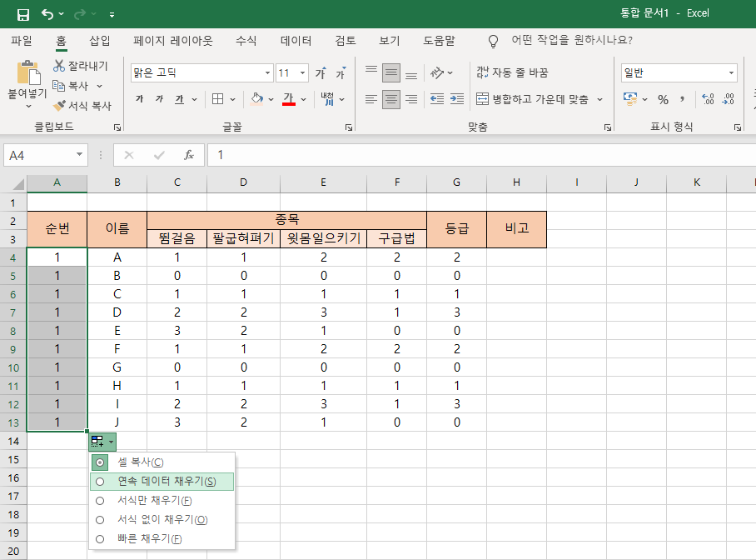Align text right
The image size is (756, 560).
pos(411,99)
